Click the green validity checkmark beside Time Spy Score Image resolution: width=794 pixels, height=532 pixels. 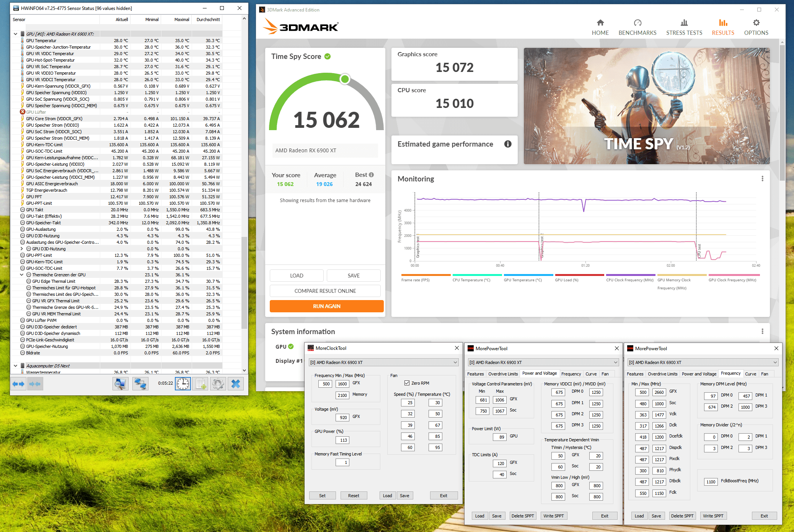[328, 57]
